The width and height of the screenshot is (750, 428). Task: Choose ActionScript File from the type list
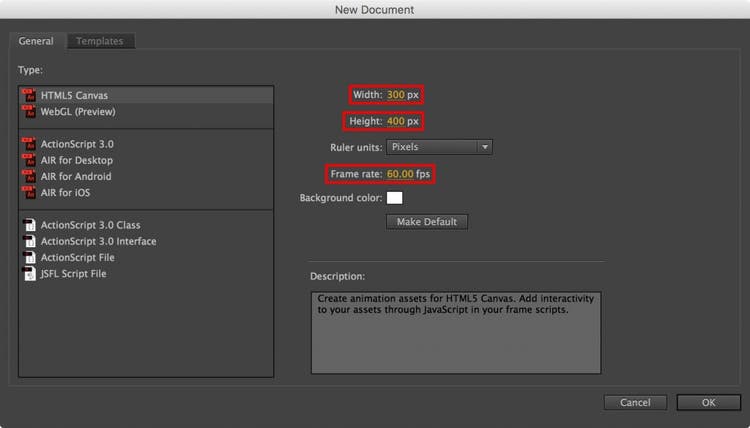tap(77, 257)
